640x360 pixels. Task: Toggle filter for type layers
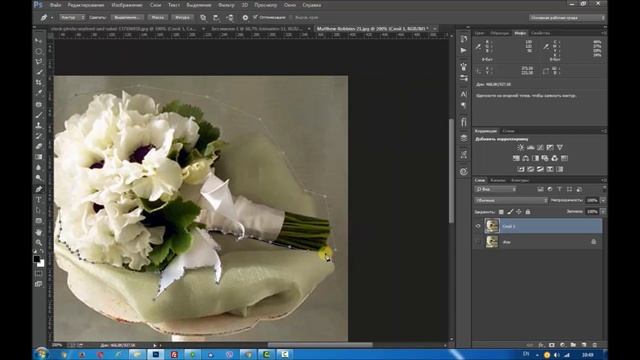560,189
